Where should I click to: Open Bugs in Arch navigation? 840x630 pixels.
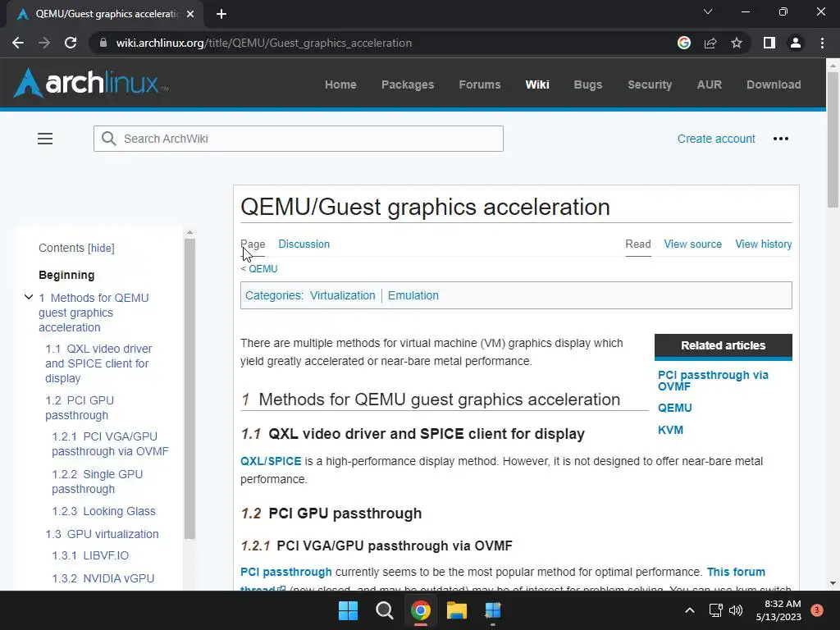pos(587,84)
